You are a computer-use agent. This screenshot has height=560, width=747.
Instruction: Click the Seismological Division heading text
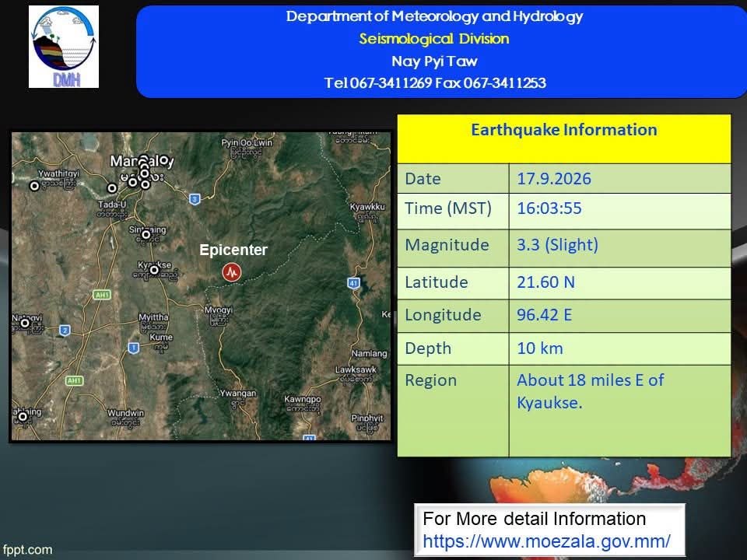coord(434,39)
